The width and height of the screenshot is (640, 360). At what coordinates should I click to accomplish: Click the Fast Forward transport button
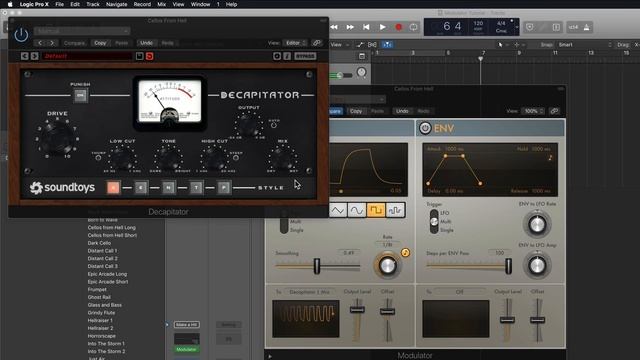(350, 27)
